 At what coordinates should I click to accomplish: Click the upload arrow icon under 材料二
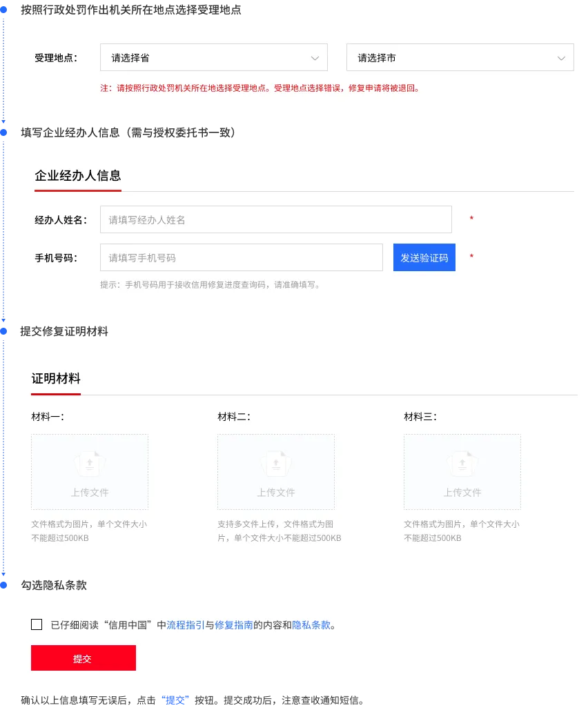pyautogui.click(x=276, y=463)
